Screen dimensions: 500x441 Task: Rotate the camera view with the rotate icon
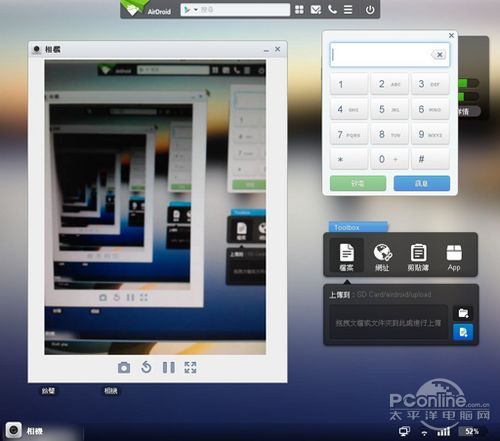pos(146,367)
